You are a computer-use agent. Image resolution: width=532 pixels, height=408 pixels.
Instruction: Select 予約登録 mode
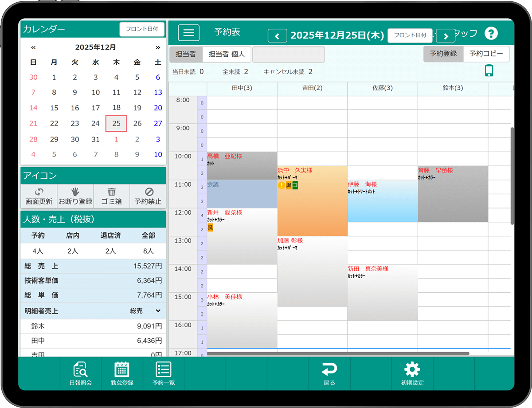443,54
